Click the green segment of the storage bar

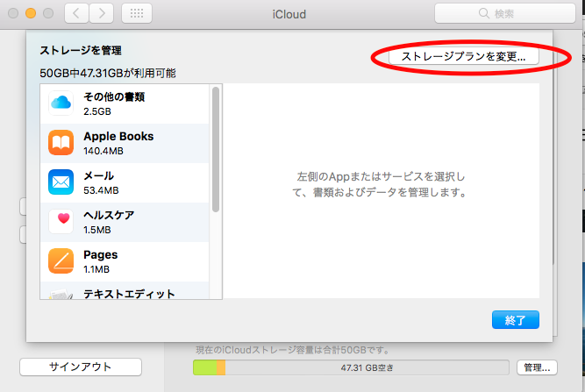(205, 367)
